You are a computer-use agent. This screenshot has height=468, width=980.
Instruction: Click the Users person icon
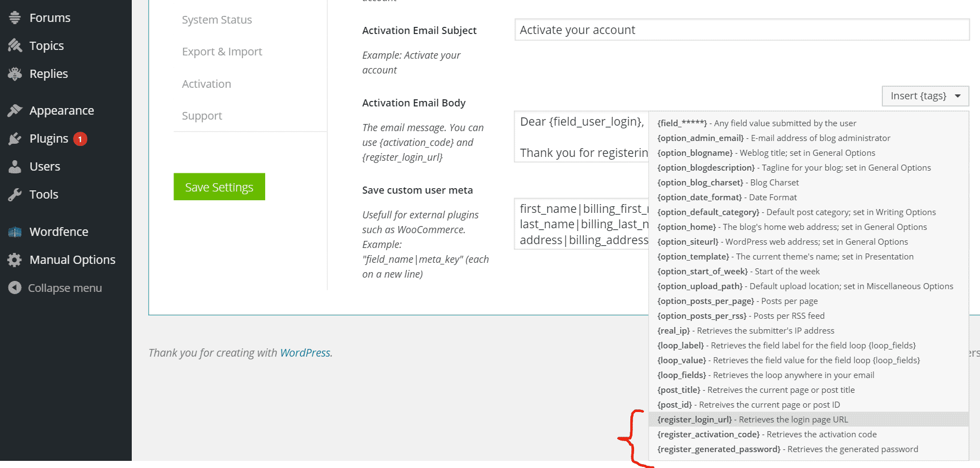(15, 166)
